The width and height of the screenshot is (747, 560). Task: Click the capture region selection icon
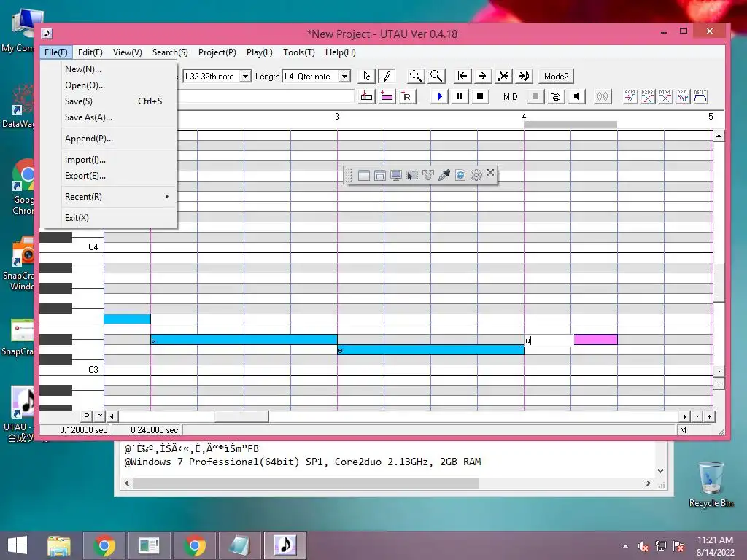[x=412, y=176]
